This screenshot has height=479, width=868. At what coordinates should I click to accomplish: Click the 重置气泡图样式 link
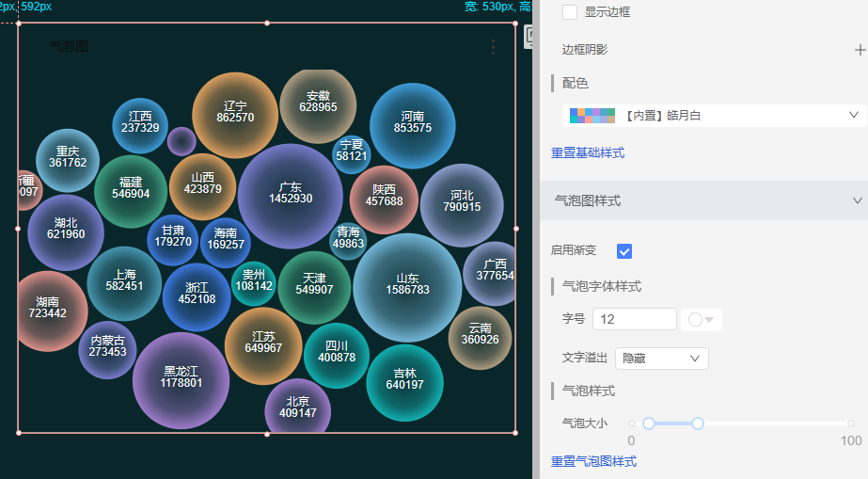593,461
